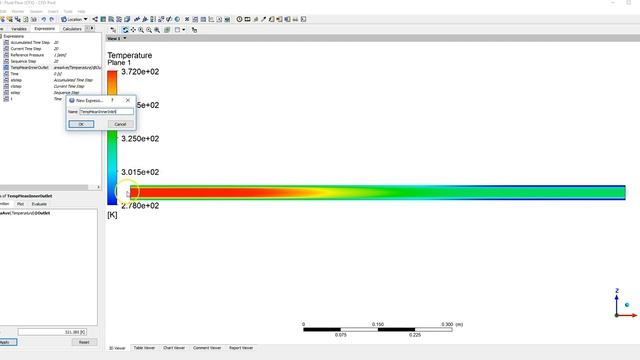Open the Session menu

(36, 11)
